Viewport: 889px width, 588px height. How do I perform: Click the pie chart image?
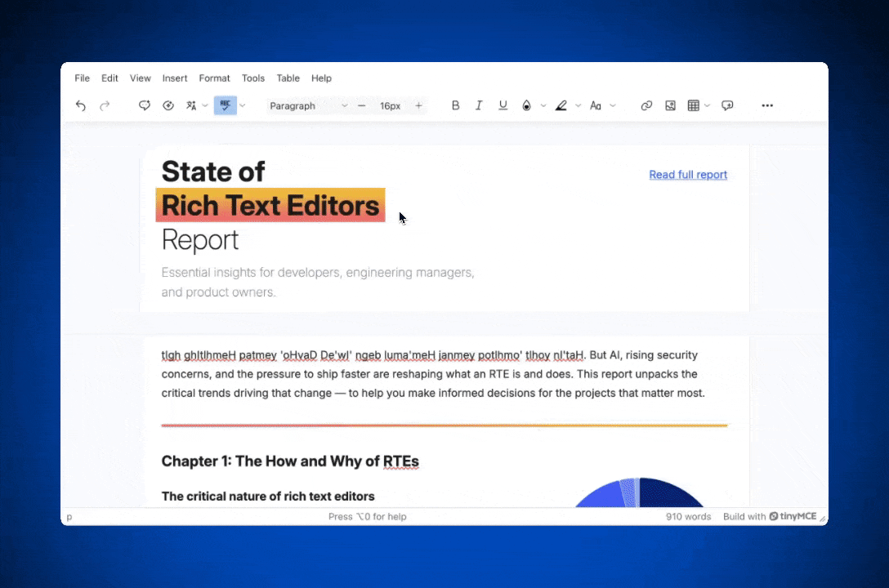click(639, 492)
